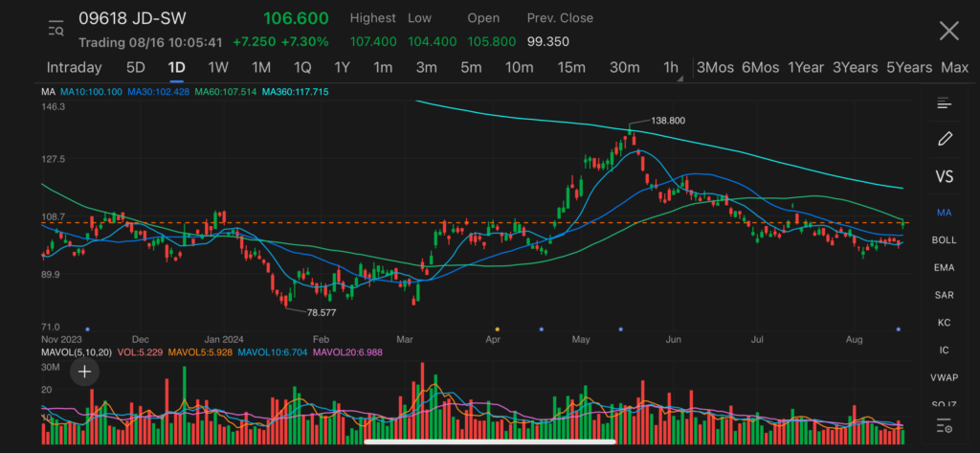Open MA parameter legend settings
This screenshot has width=980, height=453.
coord(48,92)
